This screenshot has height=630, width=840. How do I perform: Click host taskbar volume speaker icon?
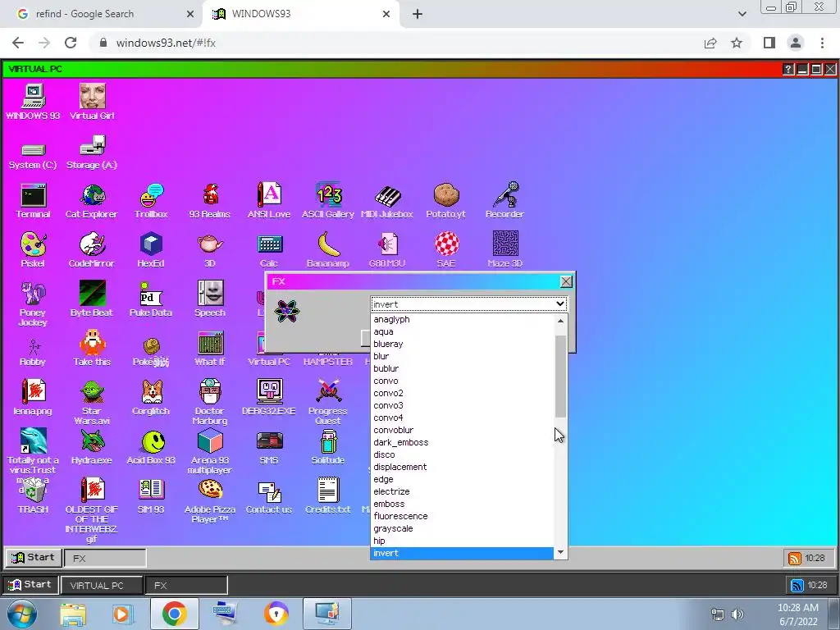[737, 614]
